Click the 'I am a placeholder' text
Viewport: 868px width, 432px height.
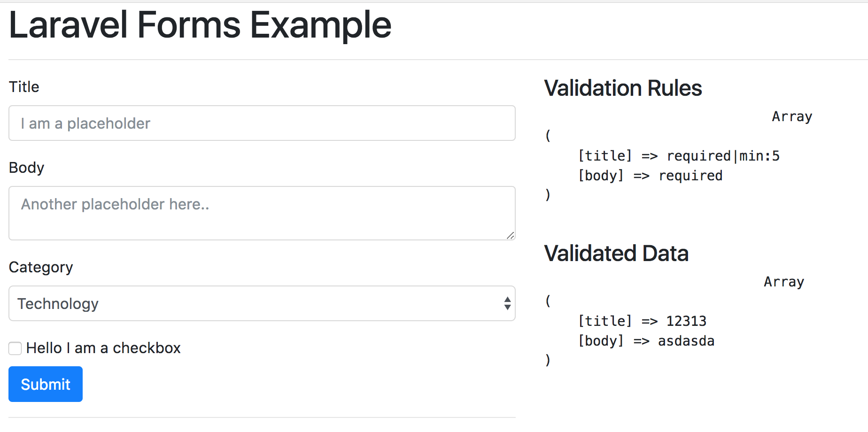pyautogui.click(x=85, y=123)
